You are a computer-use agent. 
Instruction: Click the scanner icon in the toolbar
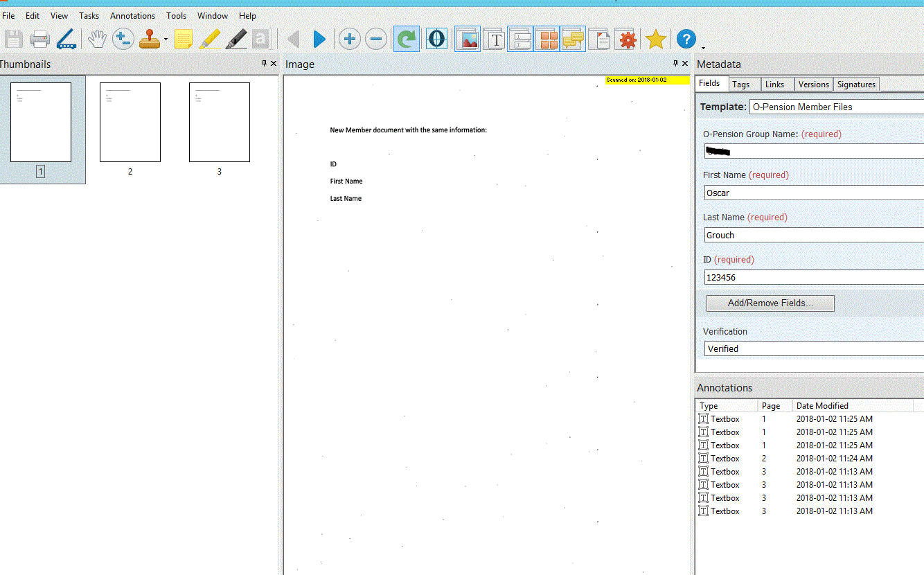click(x=66, y=39)
